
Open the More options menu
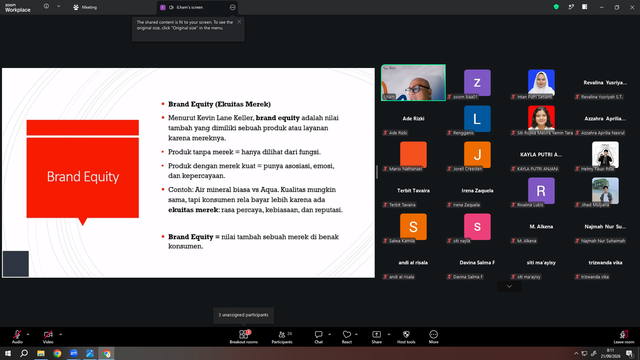(x=433, y=336)
